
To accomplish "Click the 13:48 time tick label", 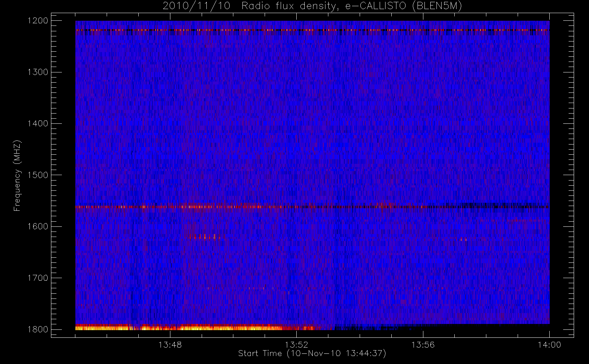I will [x=170, y=344].
